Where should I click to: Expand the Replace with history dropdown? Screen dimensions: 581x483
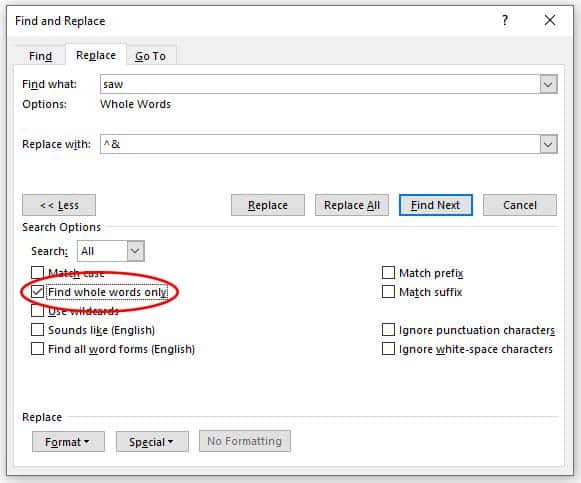(x=548, y=144)
